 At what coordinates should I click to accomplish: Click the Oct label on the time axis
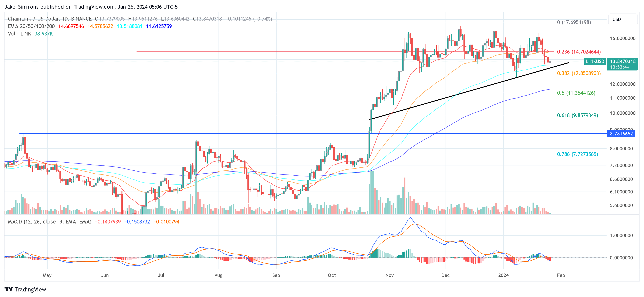coord(332,275)
